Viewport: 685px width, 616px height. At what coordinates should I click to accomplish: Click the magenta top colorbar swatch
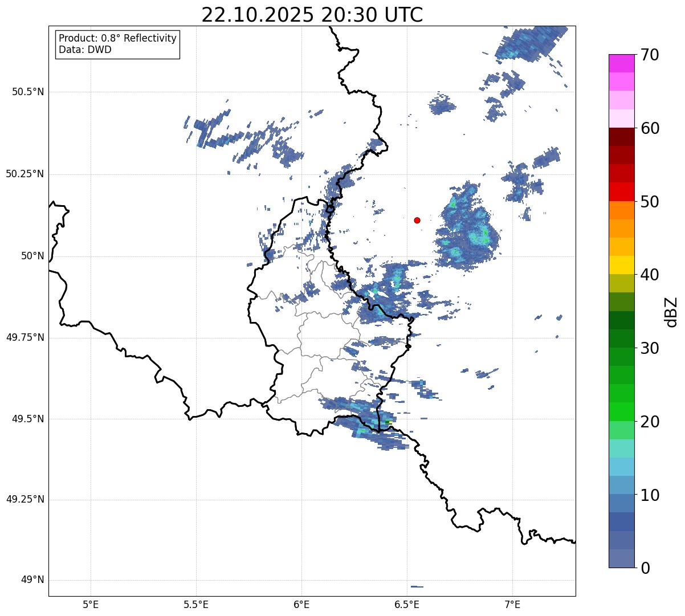[x=621, y=63]
